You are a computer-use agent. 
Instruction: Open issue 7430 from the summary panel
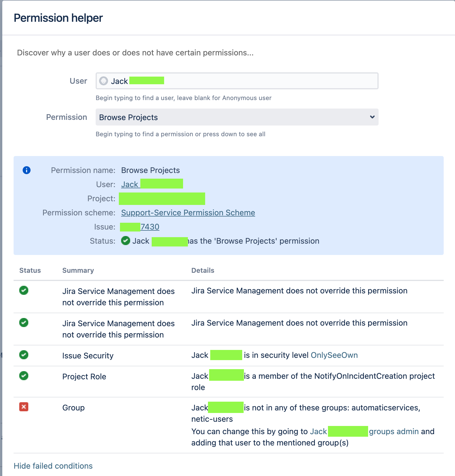tap(150, 226)
